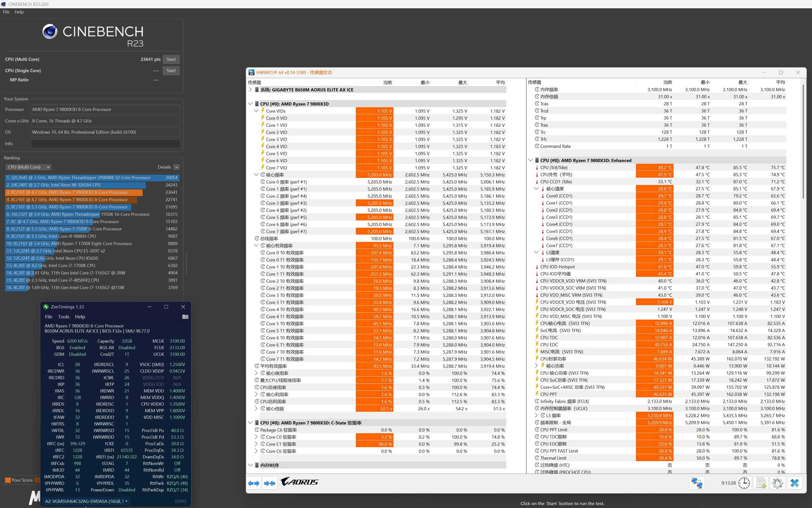Viewport: 812px width, 508px height.
Task: Click ZenTimings screenshot camera icon
Action: [185, 316]
